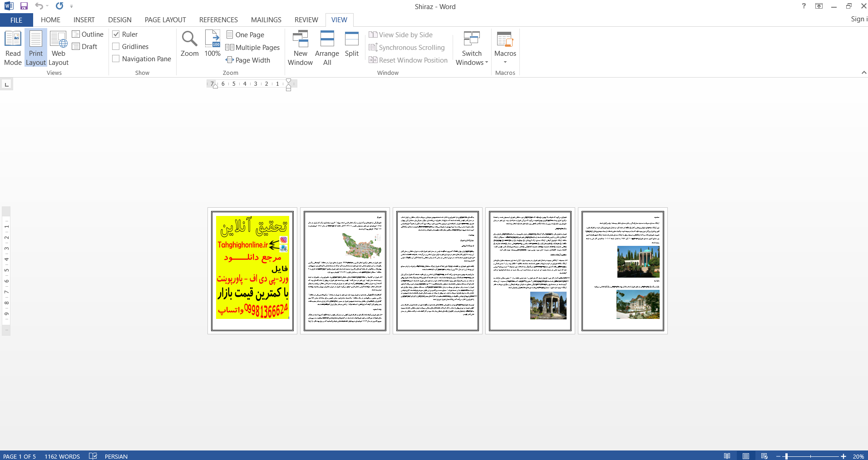Switch to Read Mode from status bar

727,456
